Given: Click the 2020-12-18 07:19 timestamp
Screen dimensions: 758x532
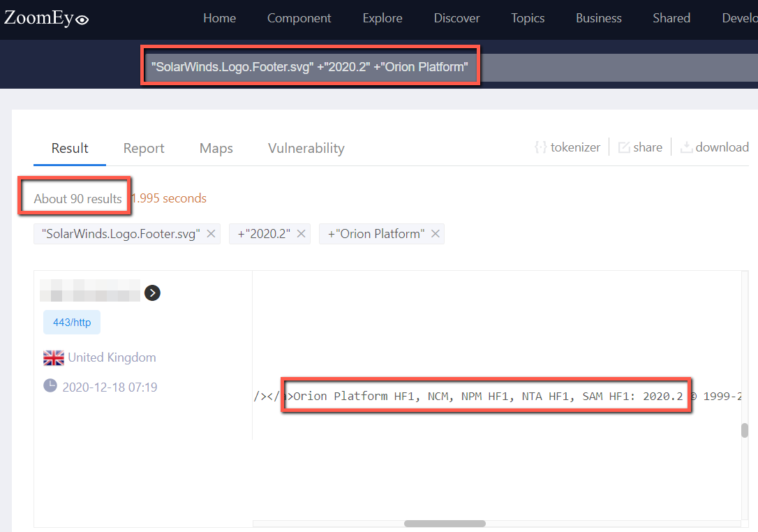Looking at the screenshot, I should pos(110,387).
